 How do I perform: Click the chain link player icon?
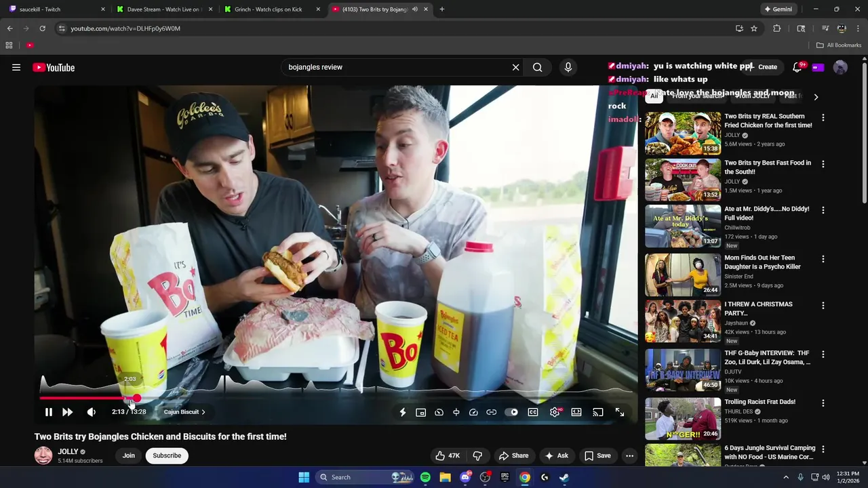click(x=492, y=412)
